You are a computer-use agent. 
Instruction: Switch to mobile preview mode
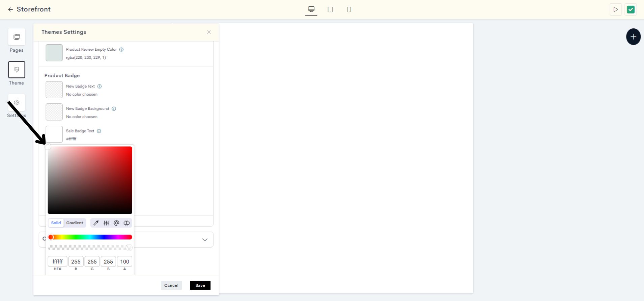point(349,9)
